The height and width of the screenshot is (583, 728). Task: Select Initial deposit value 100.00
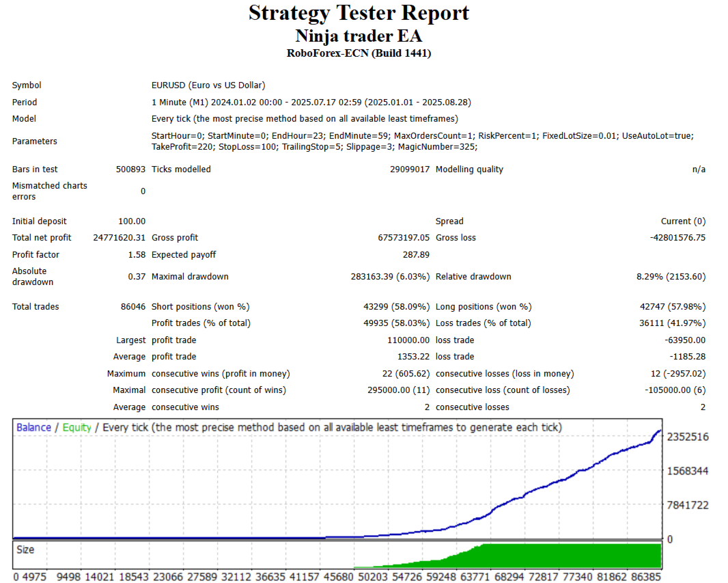point(132,221)
